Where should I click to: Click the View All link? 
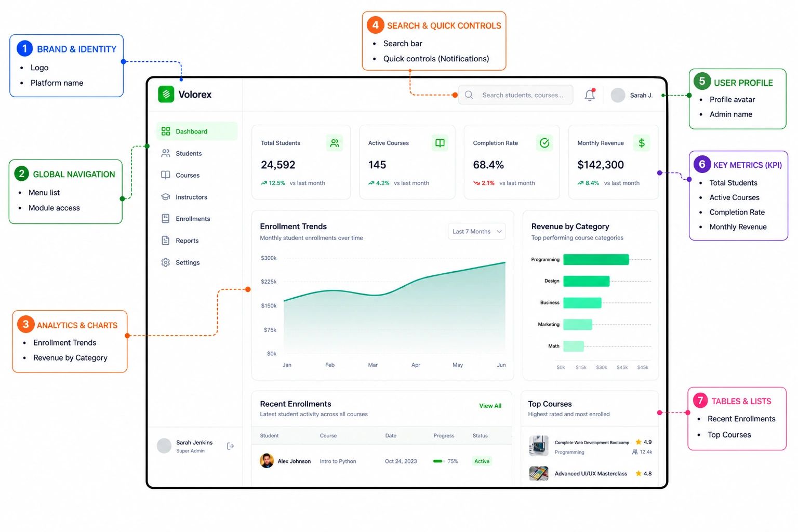pos(490,406)
